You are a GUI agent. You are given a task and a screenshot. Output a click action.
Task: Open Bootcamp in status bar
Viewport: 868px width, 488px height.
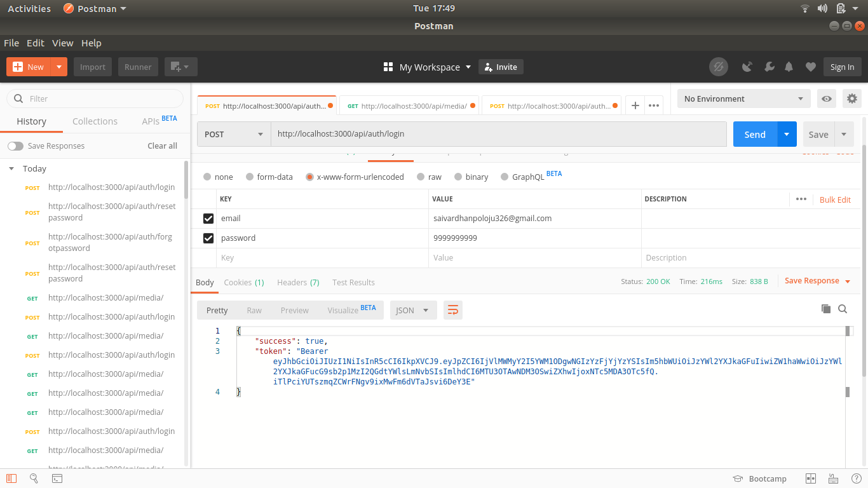click(x=759, y=478)
